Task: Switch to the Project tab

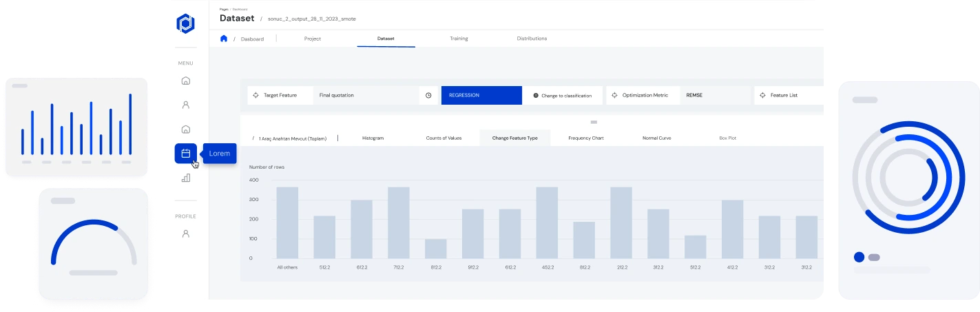Action: tap(313, 39)
